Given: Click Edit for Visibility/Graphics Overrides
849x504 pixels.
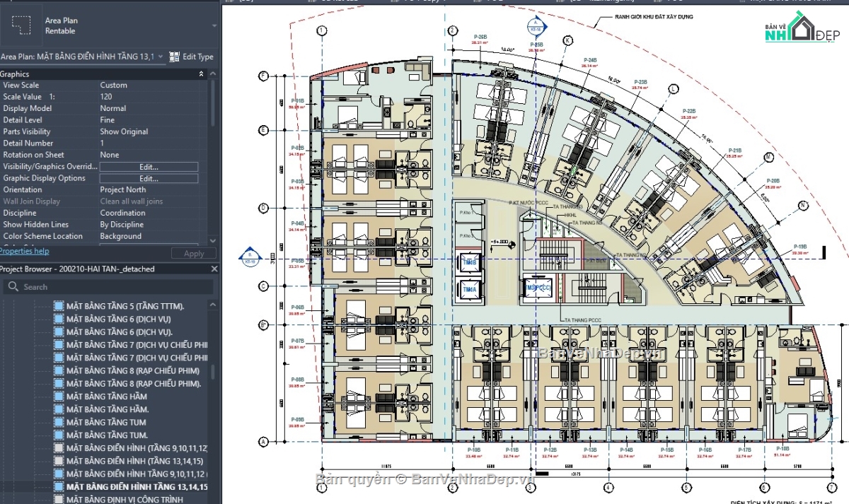Looking at the screenshot, I should coord(149,166).
